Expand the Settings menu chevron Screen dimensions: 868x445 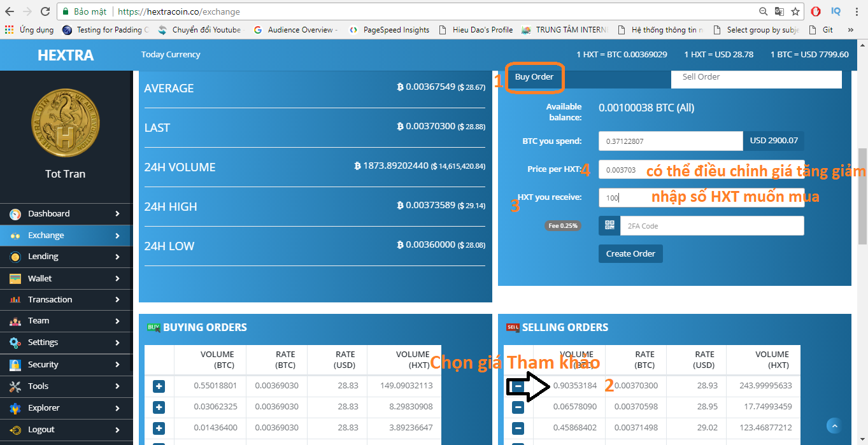click(117, 343)
